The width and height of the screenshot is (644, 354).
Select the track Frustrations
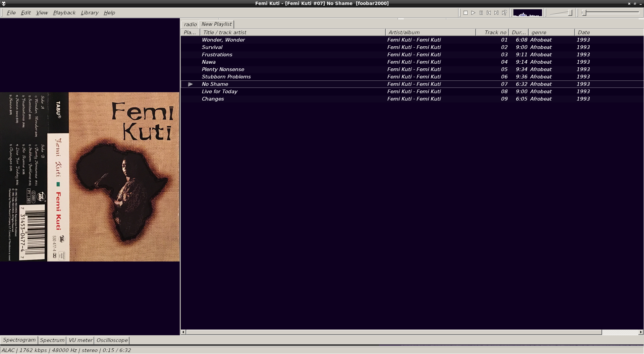tap(412, 55)
